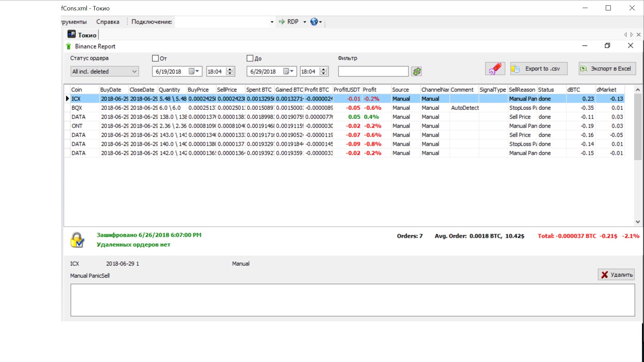Click the Фильтр text input field

click(373, 71)
